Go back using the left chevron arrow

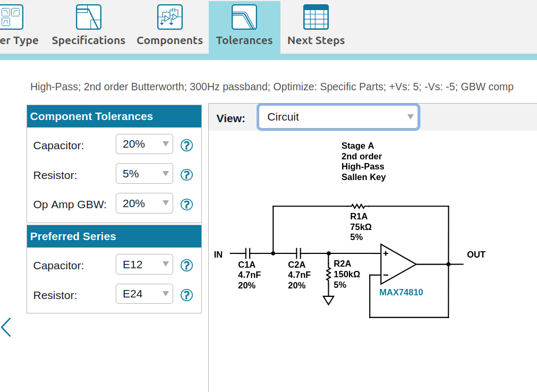pyautogui.click(x=6, y=327)
